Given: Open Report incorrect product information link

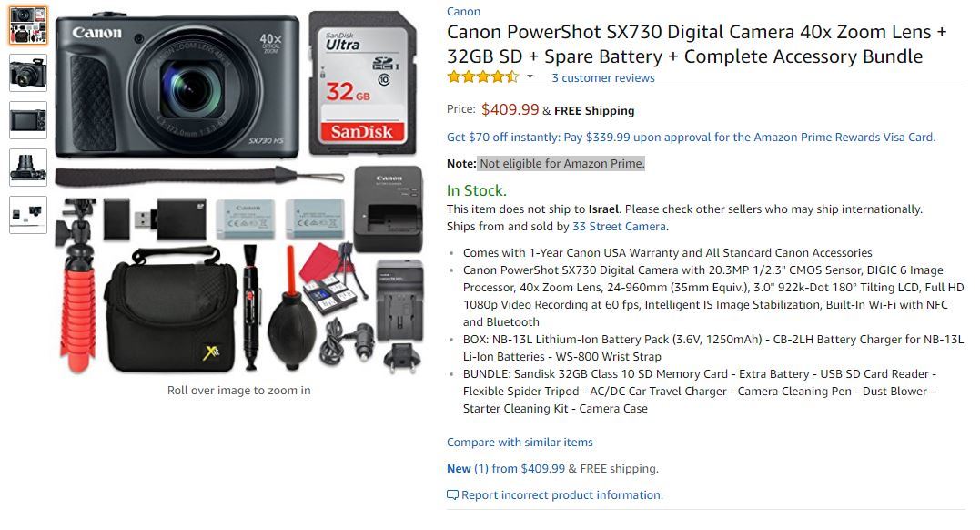Looking at the screenshot, I should click(x=562, y=495).
